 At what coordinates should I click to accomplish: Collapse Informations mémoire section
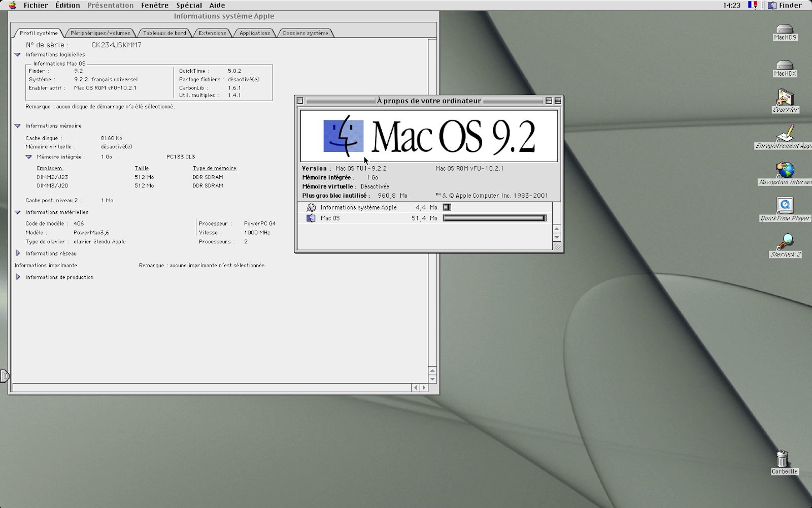(x=17, y=125)
